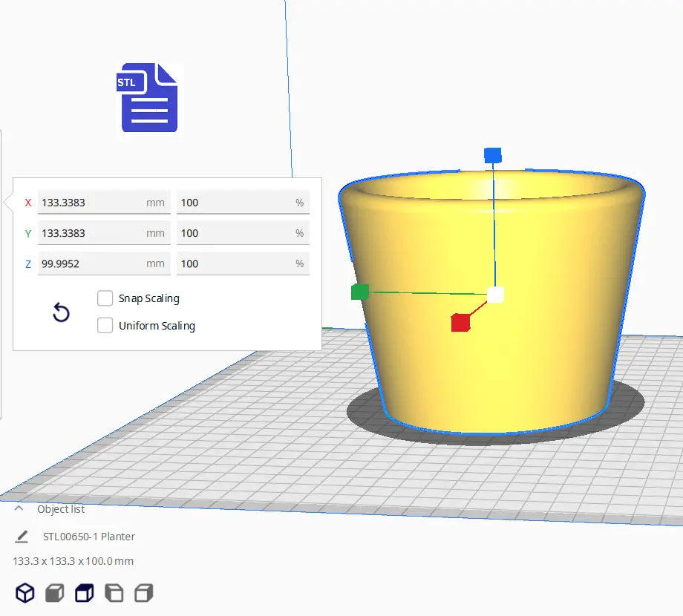
Task: Select the 3D view cube icon
Action: click(x=25, y=592)
